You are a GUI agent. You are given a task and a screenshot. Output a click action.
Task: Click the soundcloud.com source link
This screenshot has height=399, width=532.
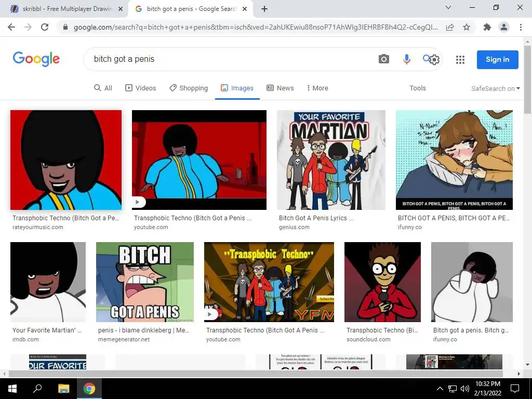pyautogui.click(x=368, y=339)
